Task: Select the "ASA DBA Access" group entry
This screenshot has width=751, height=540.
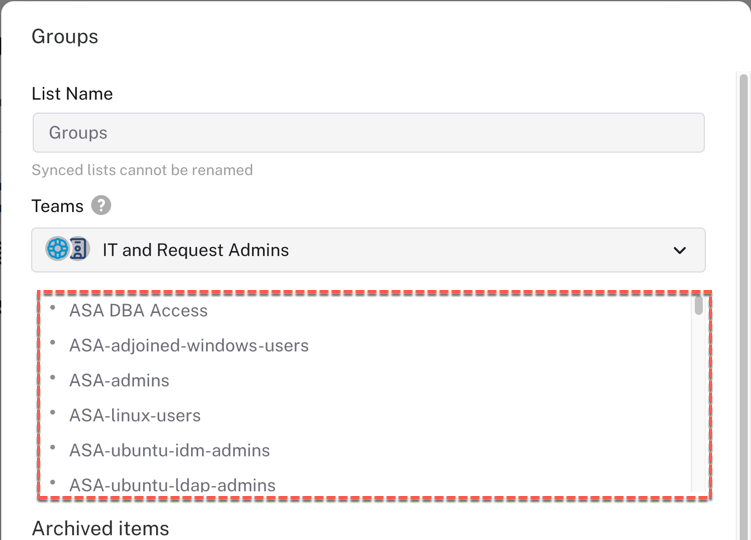Action: pyautogui.click(x=138, y=311)
